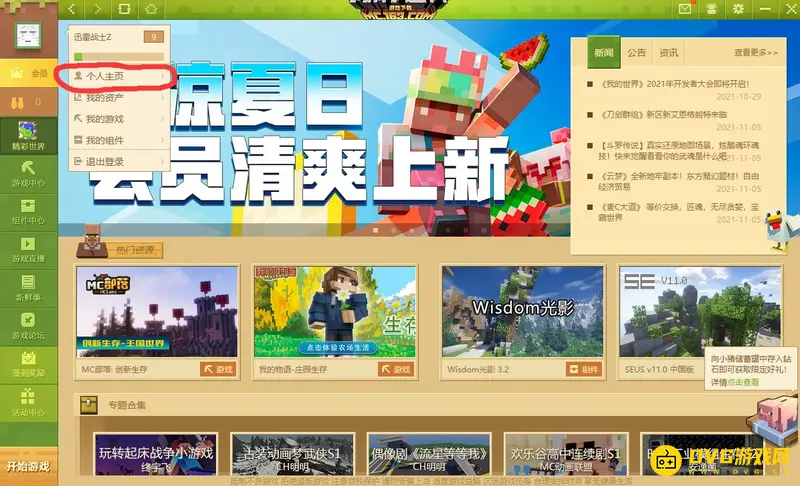Open the settings gear icon
Viewport: 800px width, 486px height.
pos(738,9)
